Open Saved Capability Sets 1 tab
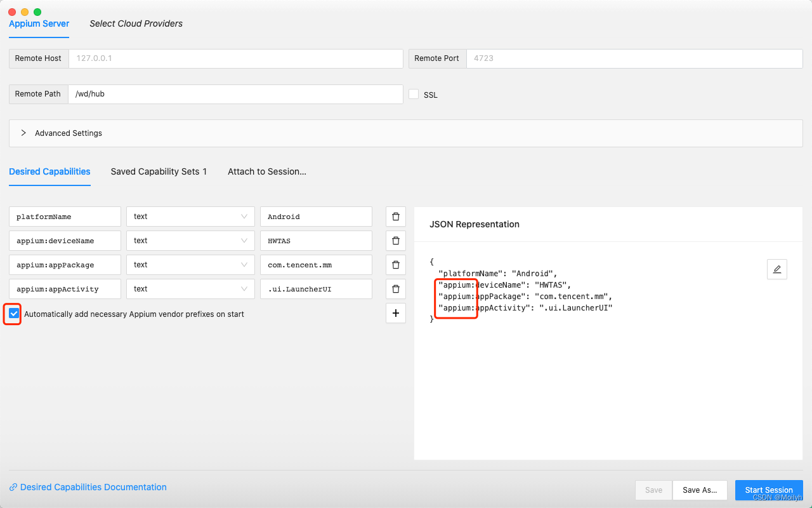The height and width of the screenshot is (508, 812). click(159, 171)
